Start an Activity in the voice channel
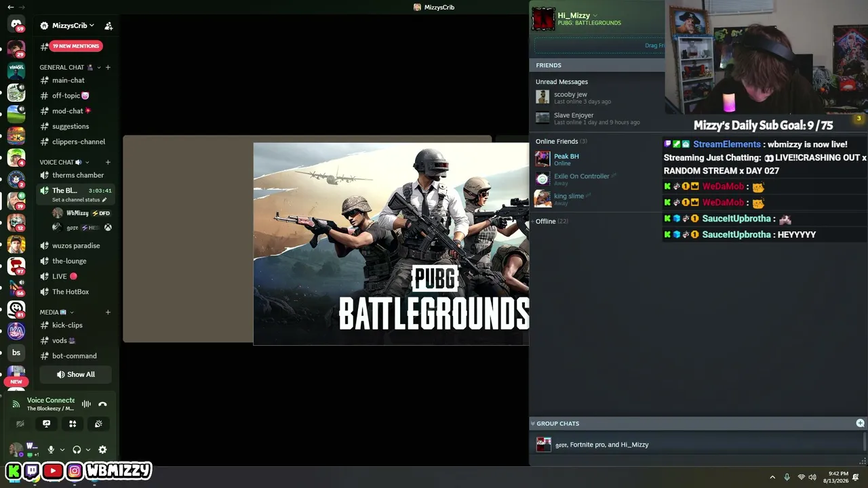Screen dimensions: 868x488 coord(73,424)
